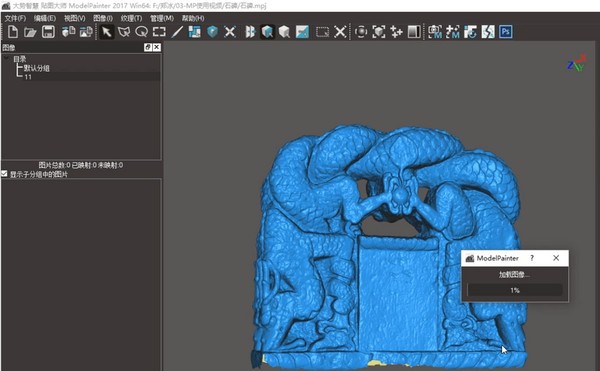Select the diagonal line drawing tool
Image resolution: width=600 pixels, height=371 pixels.
(177, 32)
